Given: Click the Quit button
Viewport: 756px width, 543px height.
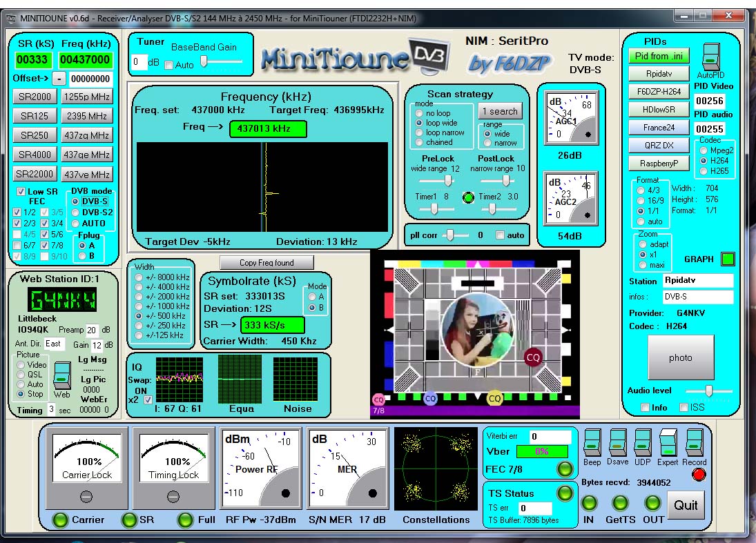Looking at the screenshot, I should tap(686, 505).
